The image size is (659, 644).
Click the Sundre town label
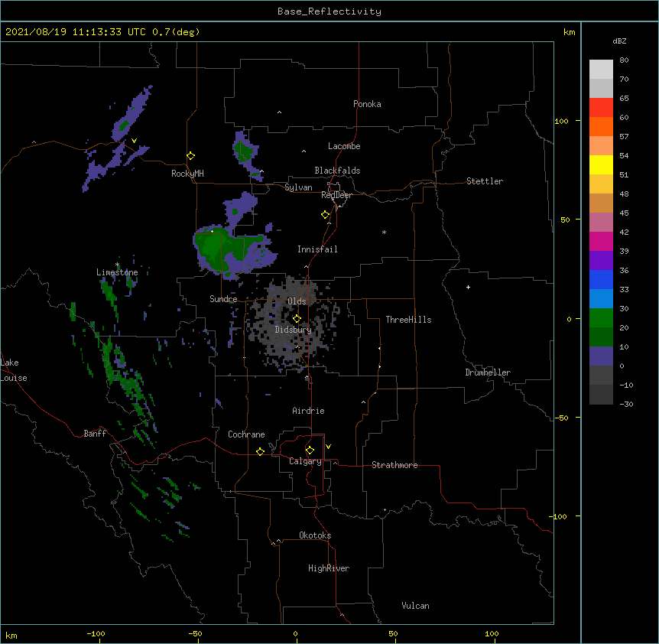point(223,299)
